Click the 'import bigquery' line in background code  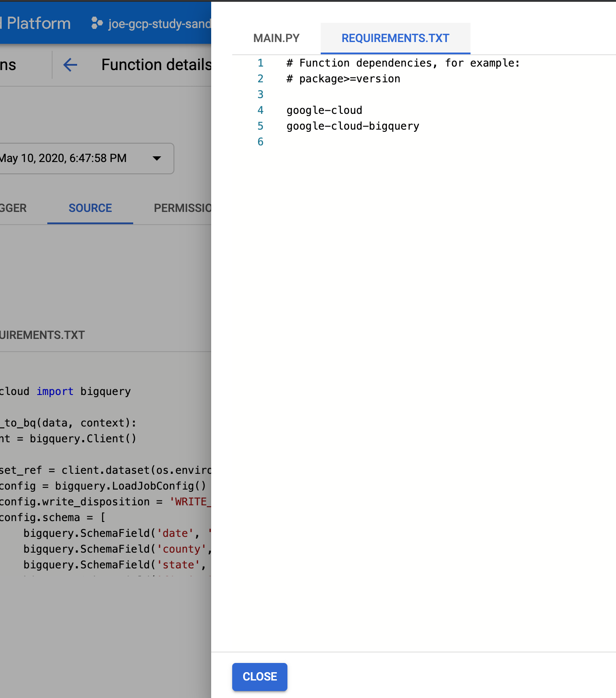tap(65, 391)
